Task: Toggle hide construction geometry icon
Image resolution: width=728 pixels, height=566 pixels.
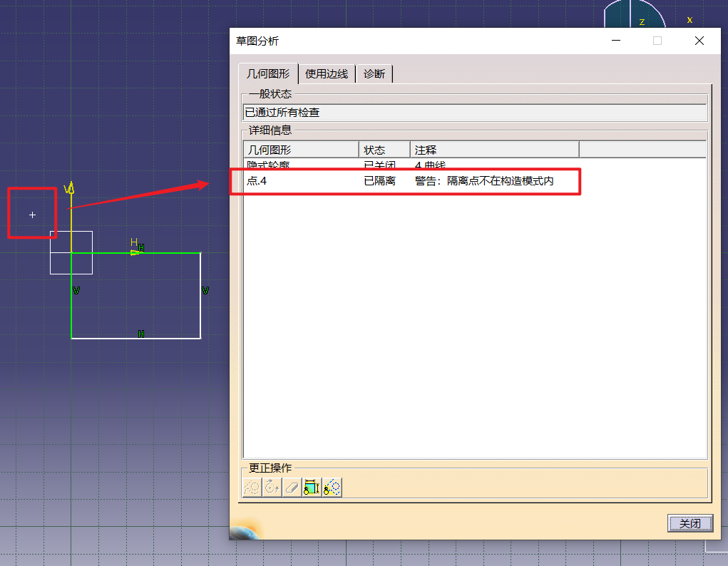Action: 332,488
